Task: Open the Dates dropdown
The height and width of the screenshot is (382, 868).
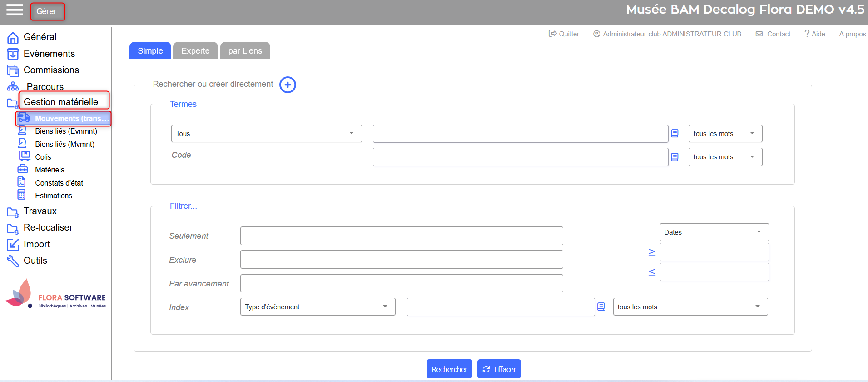Action: click(x=714, y=232)
